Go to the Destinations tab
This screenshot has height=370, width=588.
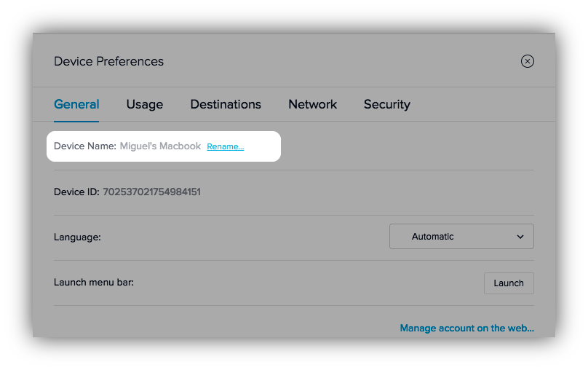coord(226,104)
